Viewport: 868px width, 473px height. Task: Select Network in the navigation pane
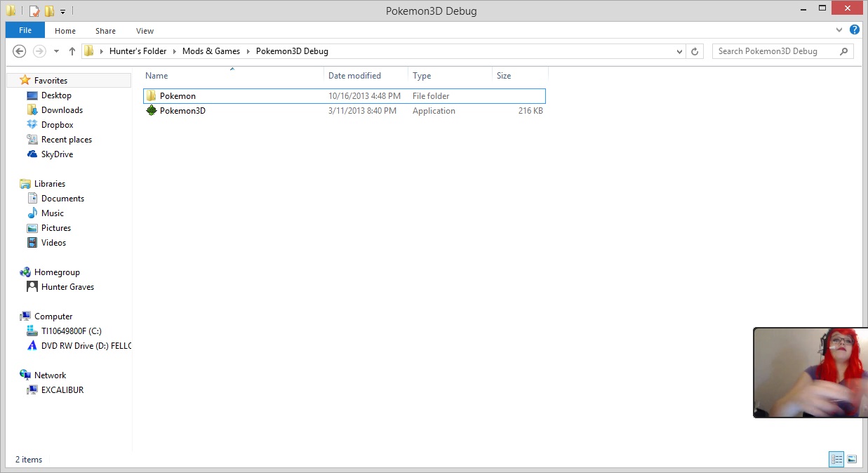(x=50, y=375)
